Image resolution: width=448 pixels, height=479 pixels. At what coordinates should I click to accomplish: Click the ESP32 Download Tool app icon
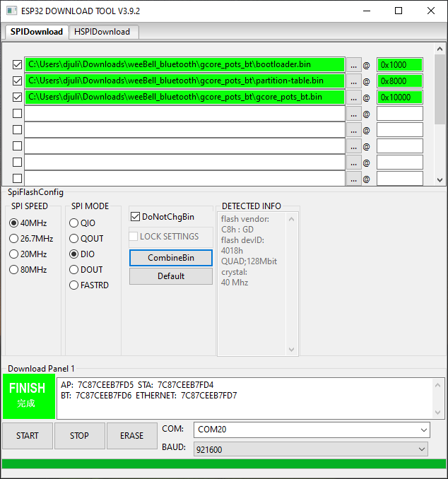pyautogui.click(x=11, y=11)
